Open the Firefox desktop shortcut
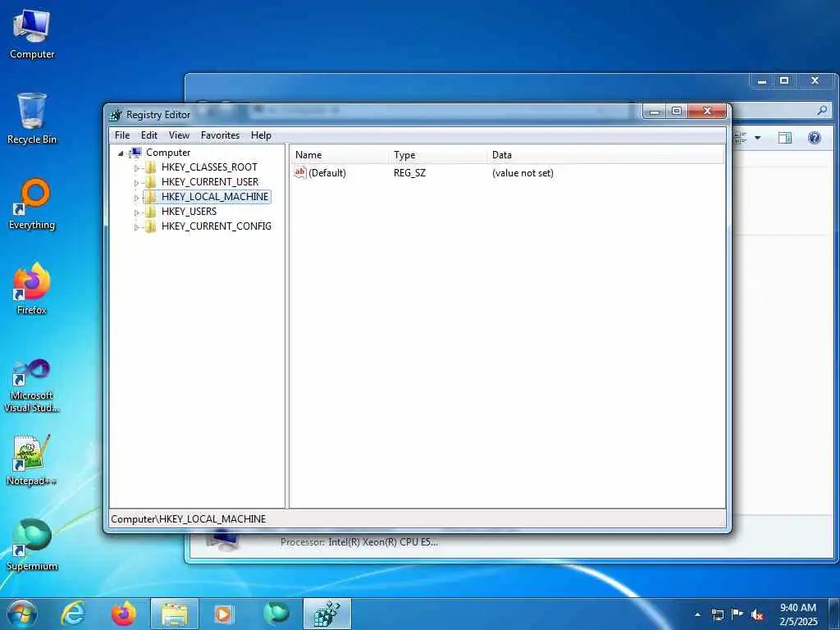Screen dimensions: 840x630 32,289
